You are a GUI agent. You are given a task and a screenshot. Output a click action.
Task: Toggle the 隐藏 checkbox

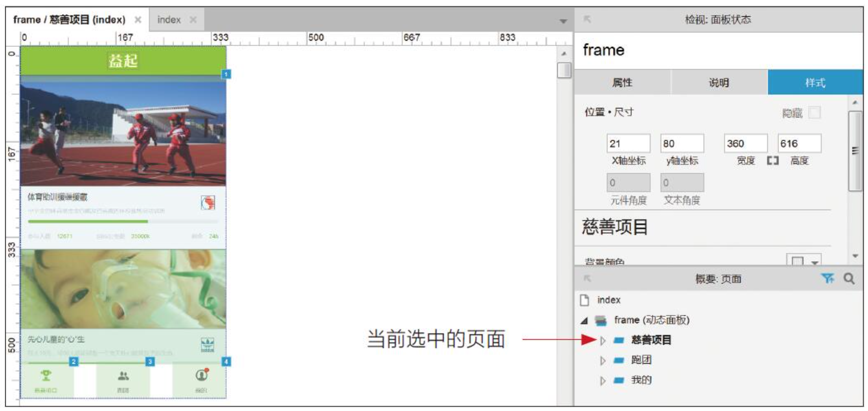click(814, 112)
